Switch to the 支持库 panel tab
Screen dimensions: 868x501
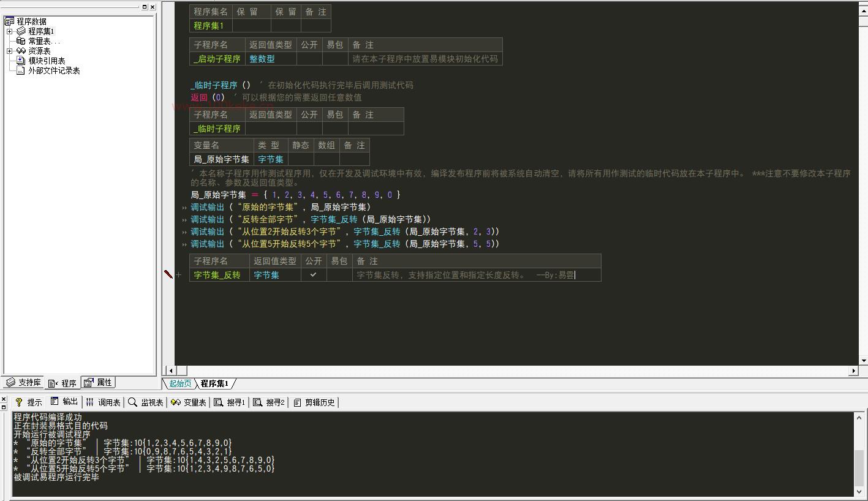coord(23,383)
